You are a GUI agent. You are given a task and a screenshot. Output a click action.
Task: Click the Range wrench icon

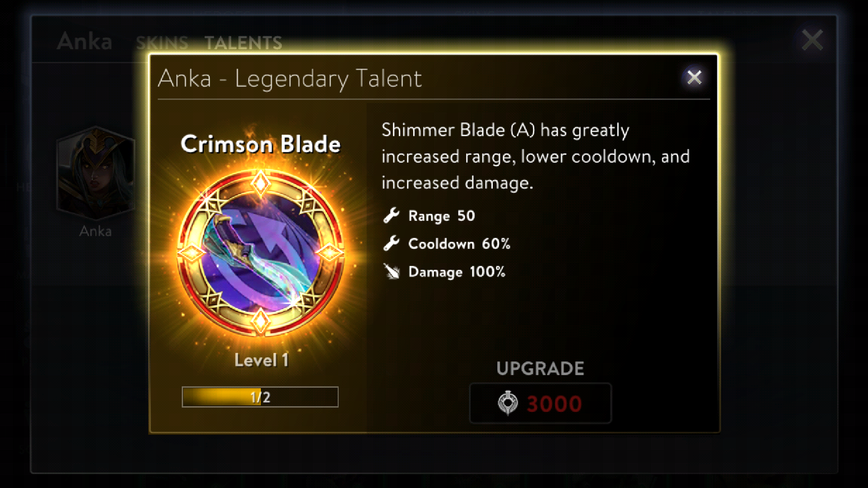coord(392,216)
